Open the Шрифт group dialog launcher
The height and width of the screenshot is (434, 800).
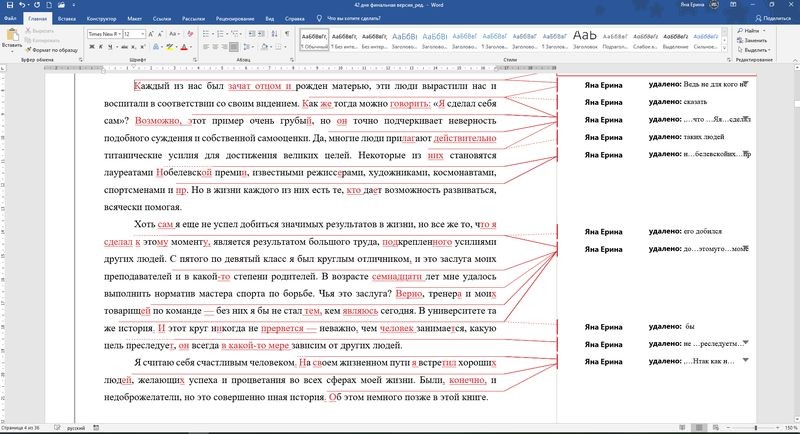pos(195,60)
